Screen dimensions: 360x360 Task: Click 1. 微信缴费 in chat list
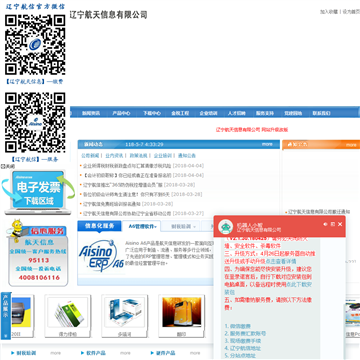(x=238, y=326)
